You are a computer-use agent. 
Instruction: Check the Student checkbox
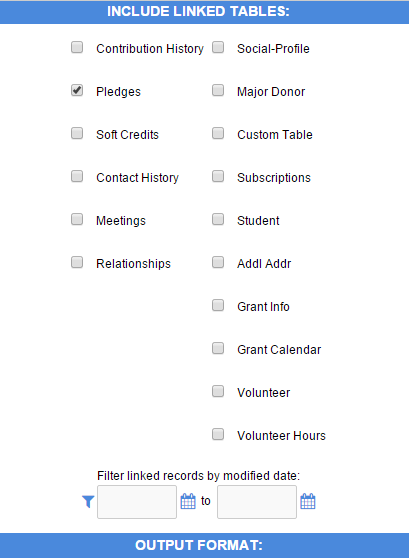coord(218,219)
